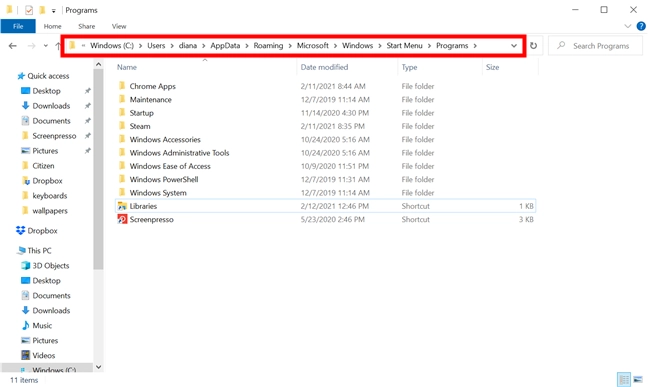648x387 pixels.
Task: Open the address bar history dropdown
Action: pyautogui.click(x=514, y=46)
